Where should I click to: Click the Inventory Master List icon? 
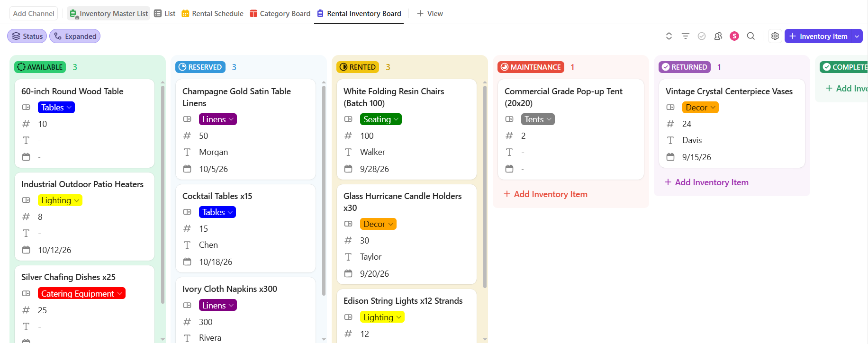pos(73,14)
